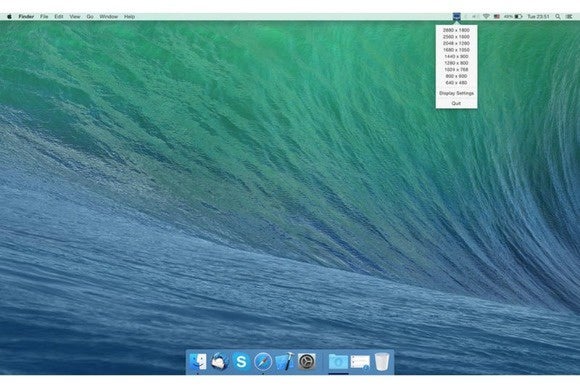Open Display Settings from the popup menu
Image resolution: width=580 pixels, height=388 pixels.
pos(456,93)
